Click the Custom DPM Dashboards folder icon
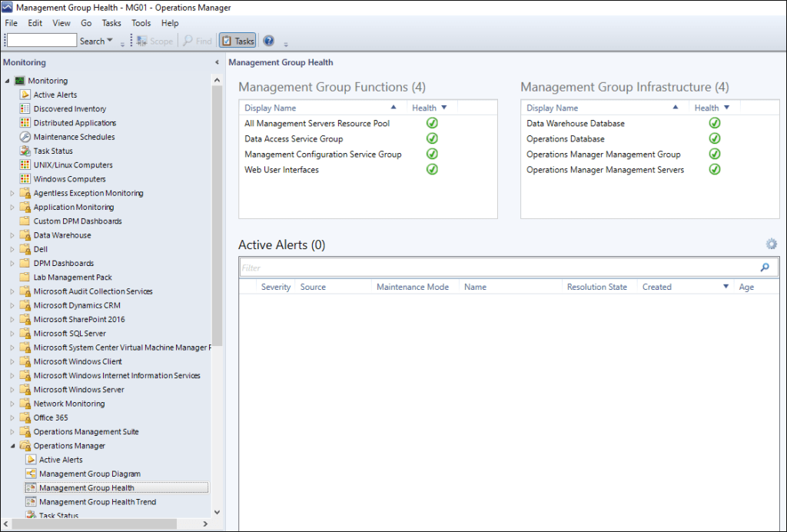 25,221
